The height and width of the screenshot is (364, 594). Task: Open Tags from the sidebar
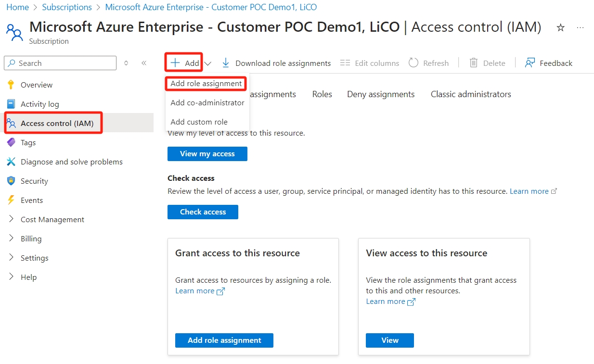pyautogui.click(x=28, y=142)
